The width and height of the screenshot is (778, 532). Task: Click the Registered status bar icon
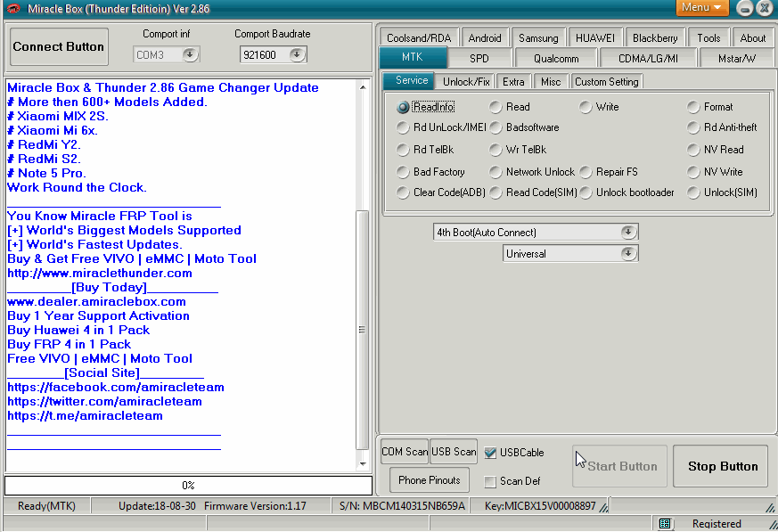pos(665,523)
